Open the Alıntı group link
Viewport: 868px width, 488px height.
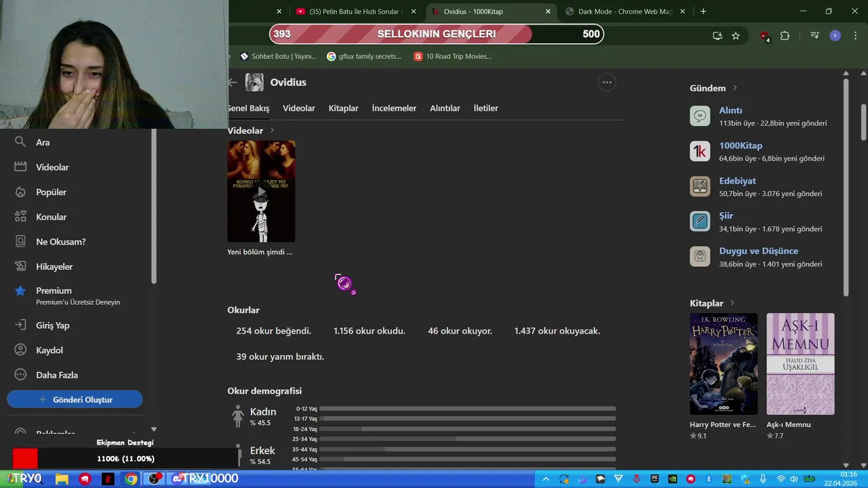[730, 110]
